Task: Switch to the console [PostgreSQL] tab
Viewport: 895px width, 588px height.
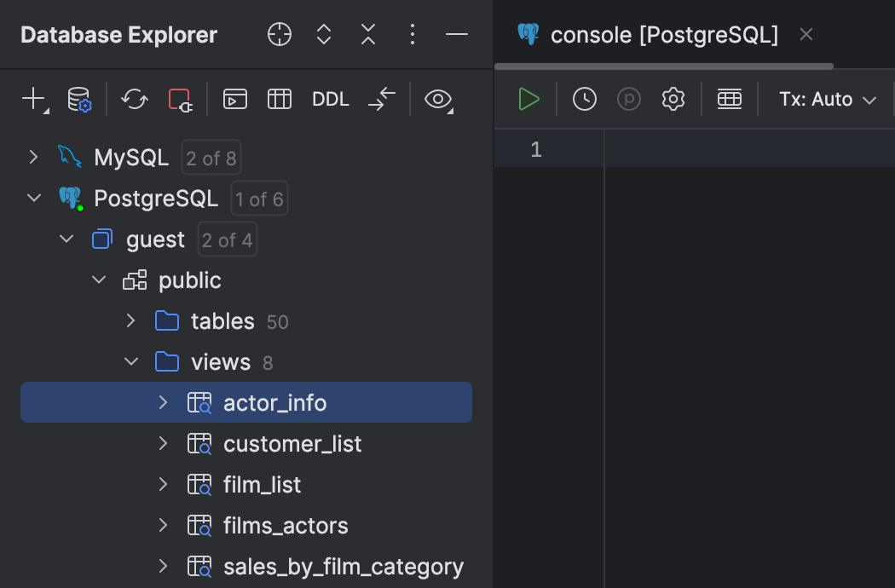Action: [x=665, y=34]
